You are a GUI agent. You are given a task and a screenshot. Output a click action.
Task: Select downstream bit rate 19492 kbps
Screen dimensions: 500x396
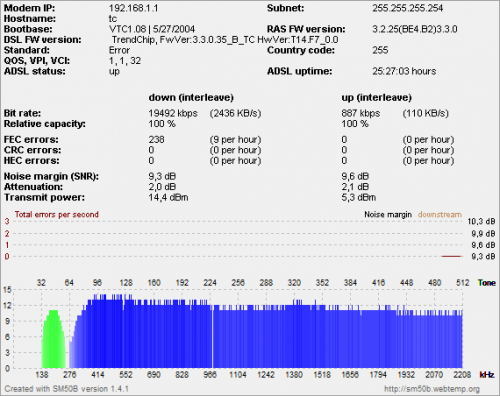[173, 113]
